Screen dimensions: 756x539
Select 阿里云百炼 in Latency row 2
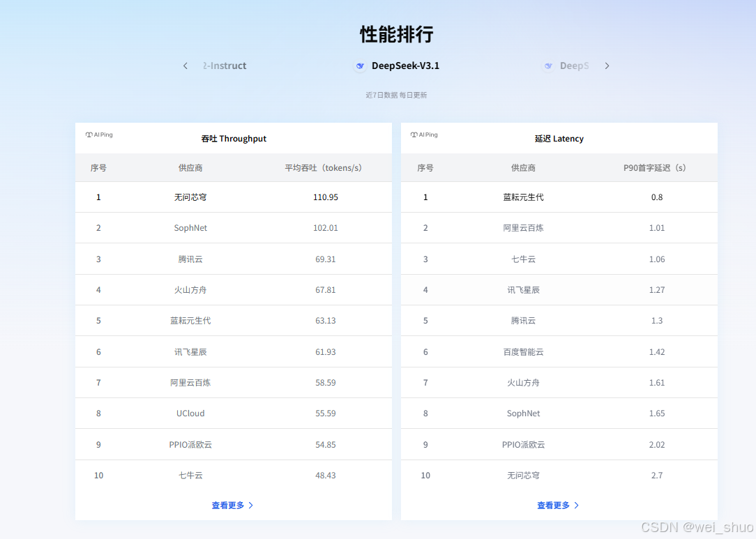pyautogui.click(x=523, y=228)
